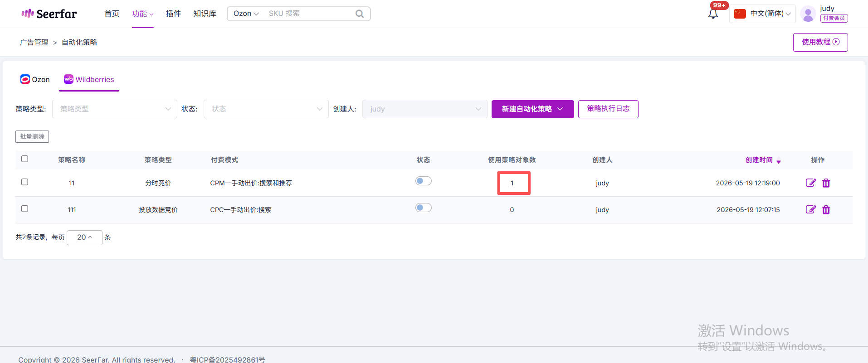This screenshot has width=868, height=363.
Task: Edit strategy 111 with pencil icon
Action: [x=811, y=209]
